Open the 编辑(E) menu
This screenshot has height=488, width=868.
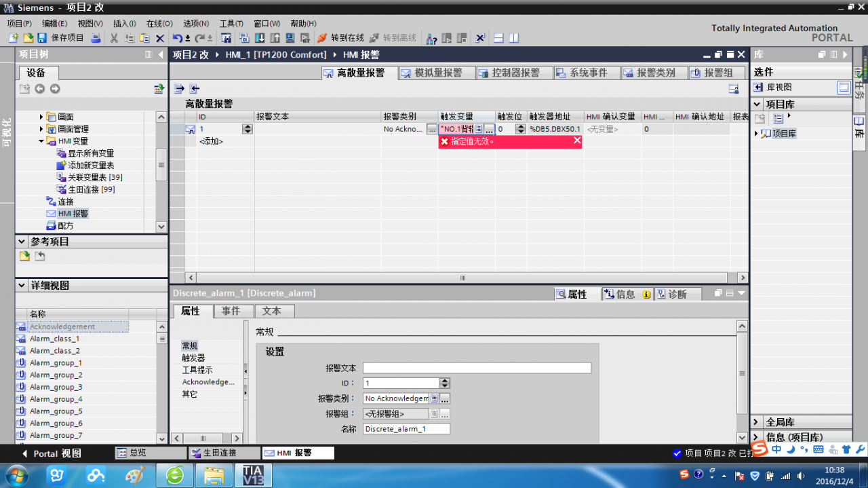[54, 23]
